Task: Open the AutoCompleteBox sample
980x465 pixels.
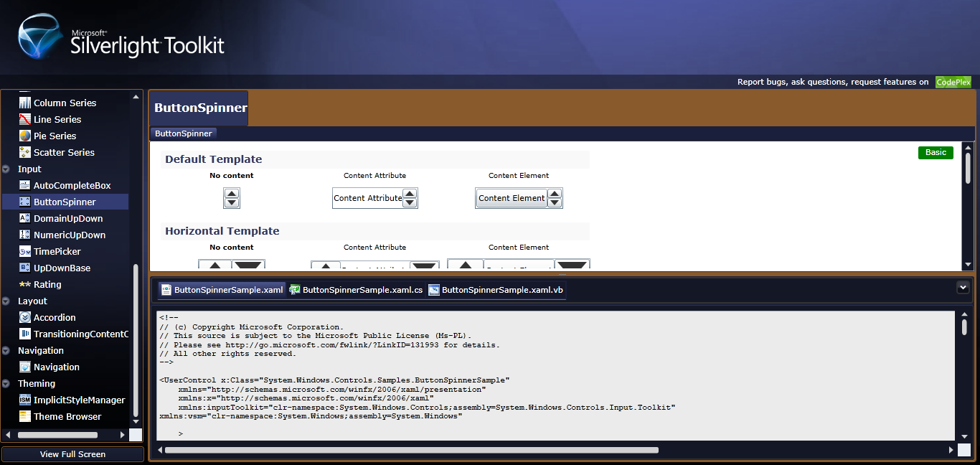Action: point(72,185)
